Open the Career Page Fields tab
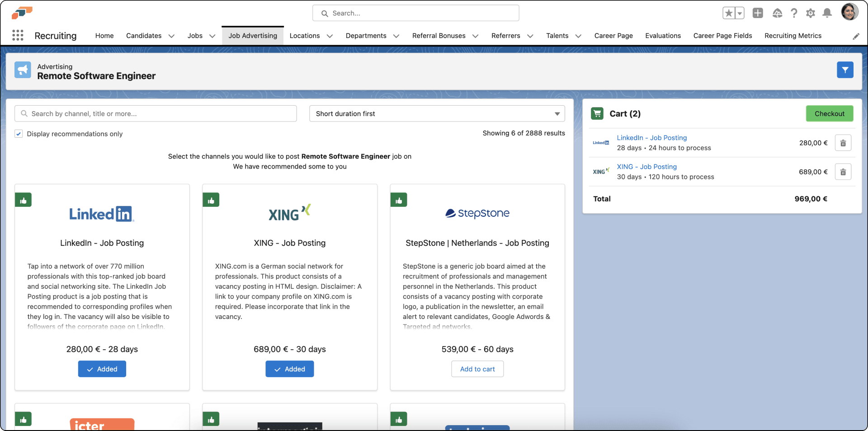 point(722,36)
